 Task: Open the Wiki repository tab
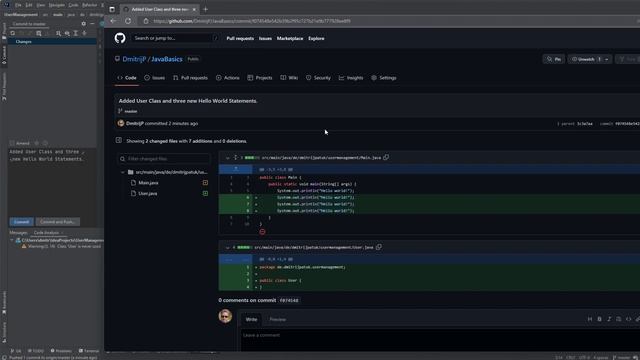pos(289,78)
